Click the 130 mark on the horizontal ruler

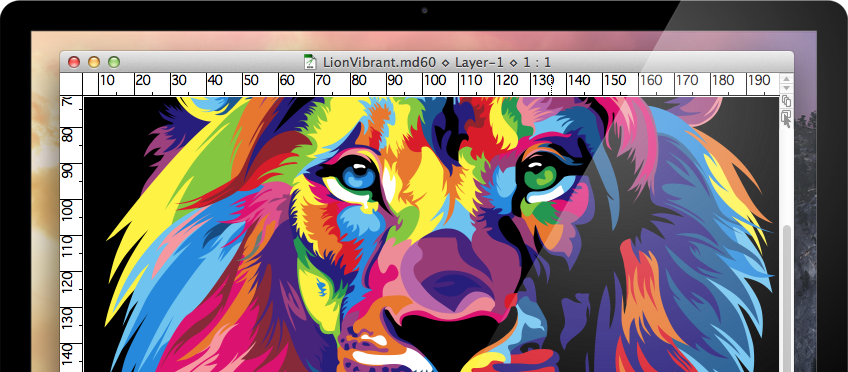point(542,81)
